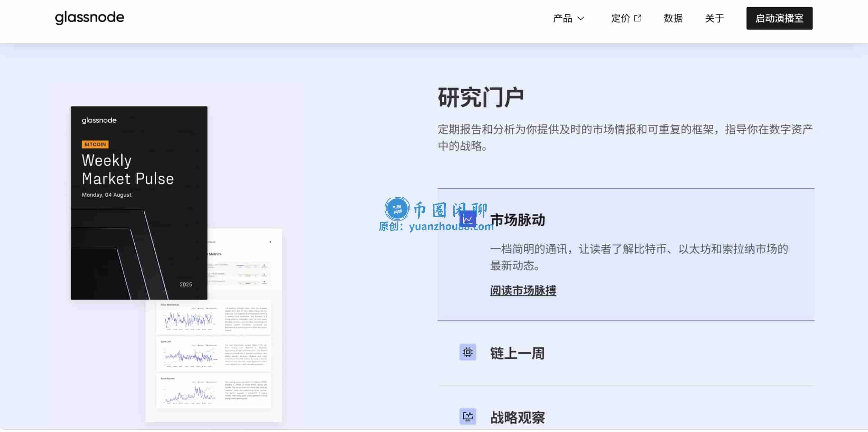The width and height of the screenshot is (868, 432).
Task: Open the 产品 products dropdown menu
Action: pyautogui.click(x=569, y=18)
